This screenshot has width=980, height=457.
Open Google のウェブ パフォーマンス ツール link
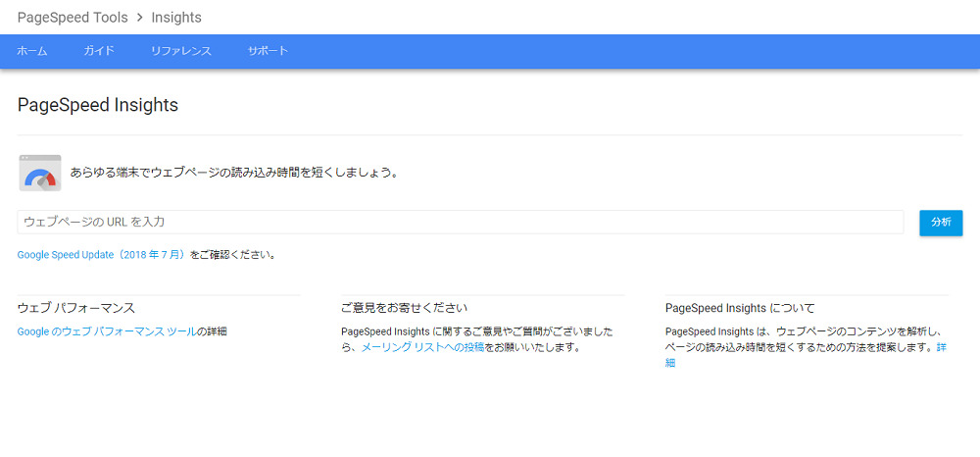click(x=107, y=331)
